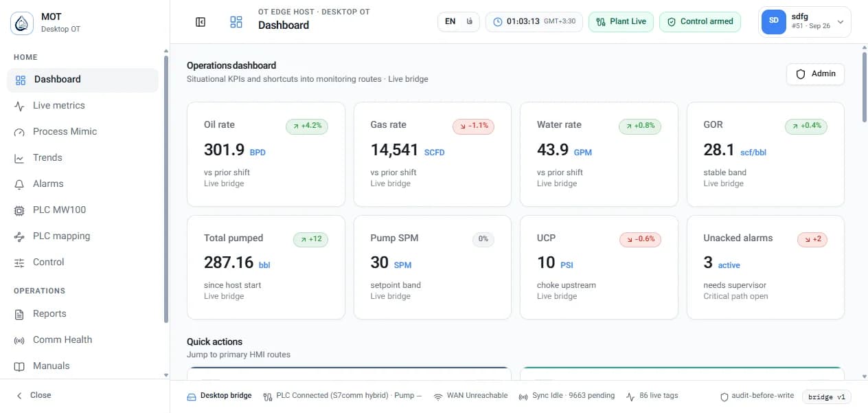868x413 pixels.
Task: Click the bridge v1 version badge
Action: coord(826,397)
